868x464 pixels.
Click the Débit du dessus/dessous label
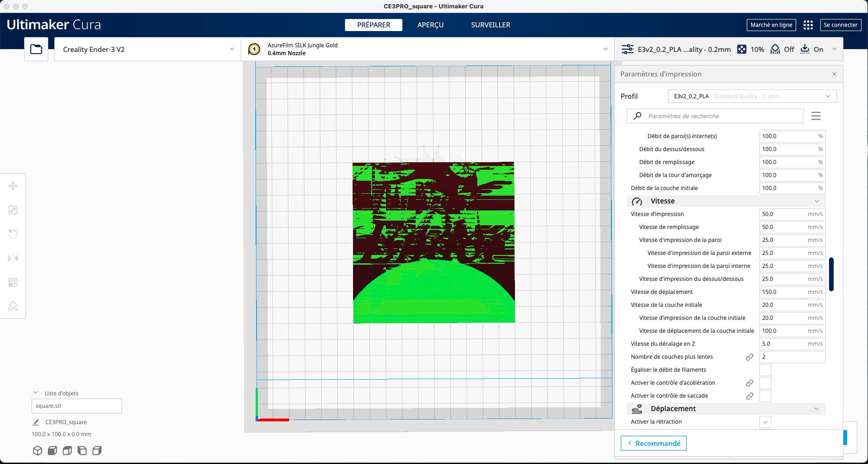click(x=672, y=149)
